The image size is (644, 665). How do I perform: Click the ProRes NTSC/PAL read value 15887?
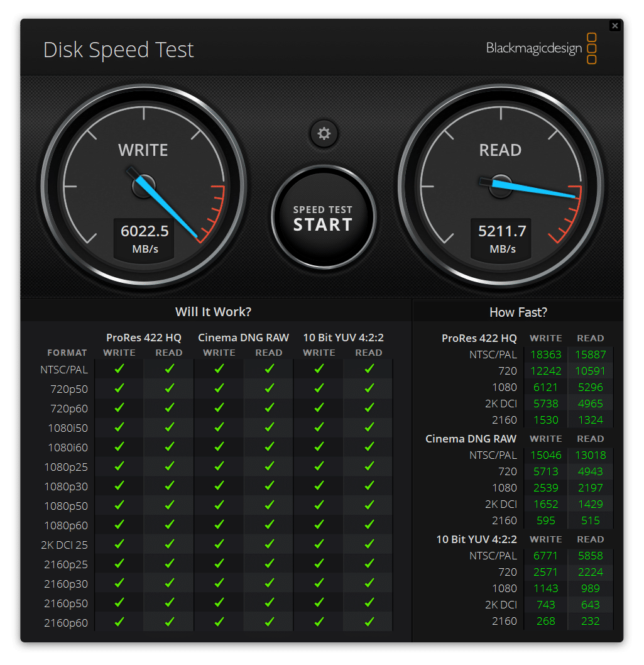click(590, 354)
